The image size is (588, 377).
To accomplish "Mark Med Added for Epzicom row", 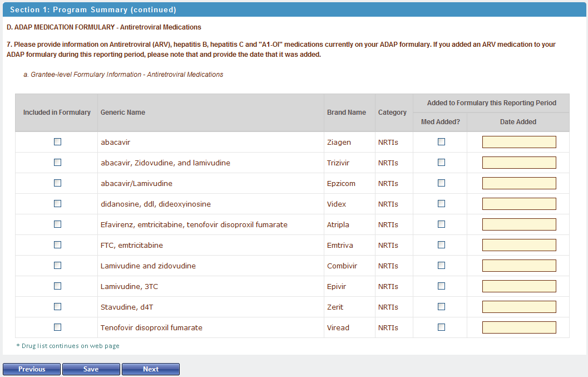I will click(441, 183).
